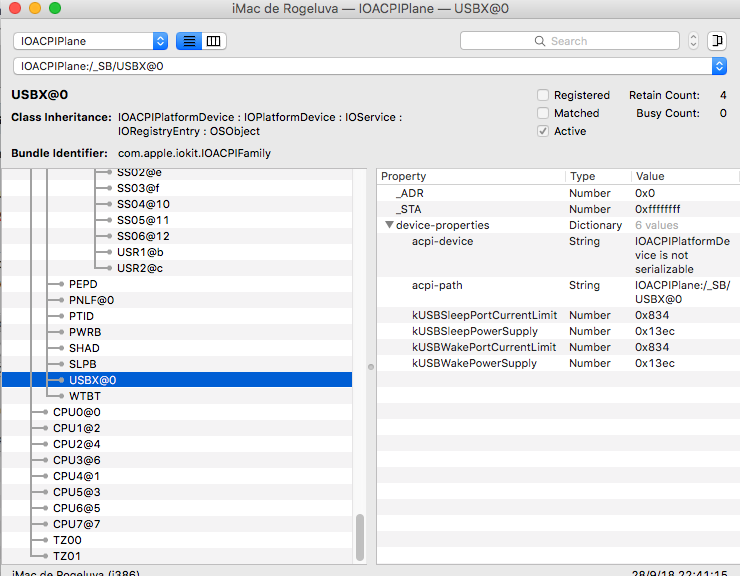Image resolution: width=740 pixels, height=576 pixels.
Task: Select the kUSBSleepPortCurrentLimit property row
Action: 558,315
